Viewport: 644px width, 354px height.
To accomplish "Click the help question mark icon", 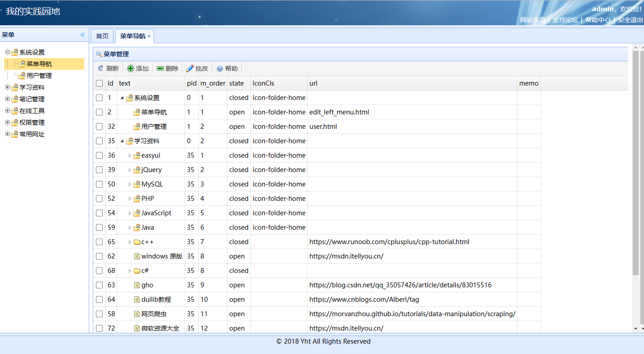I will click(220, 68).
